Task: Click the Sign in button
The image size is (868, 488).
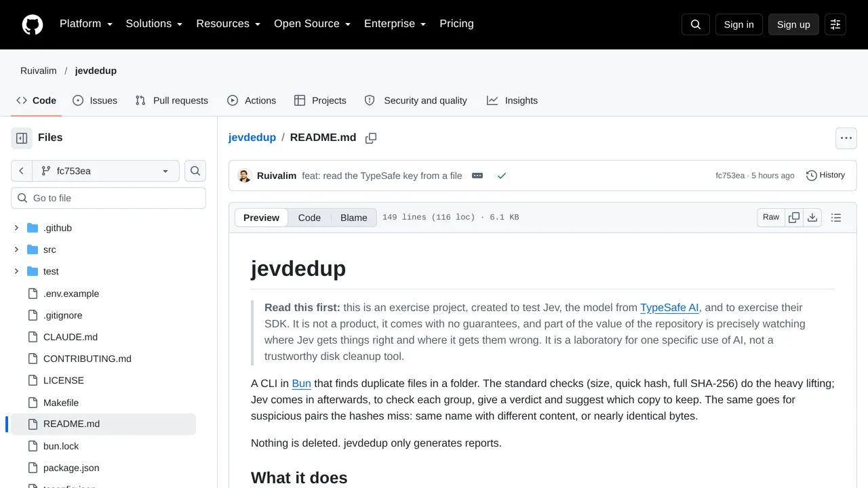Action: pyautogui.click(x=739, y=24)
